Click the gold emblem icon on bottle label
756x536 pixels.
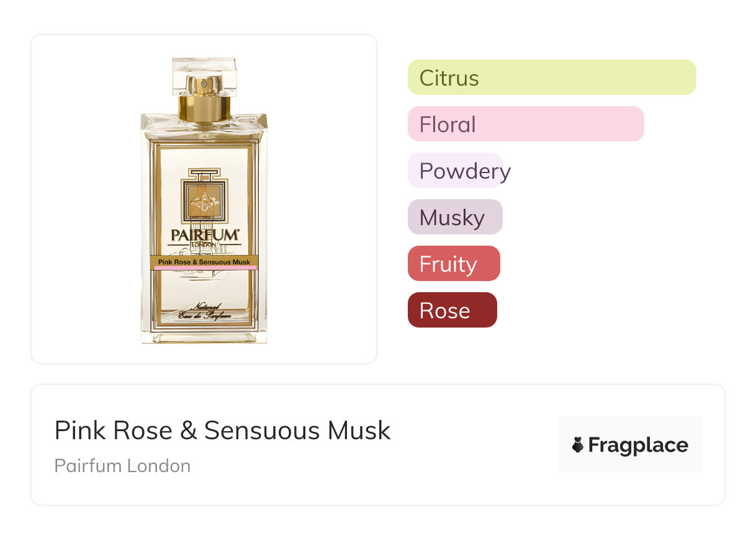(204, 202)
